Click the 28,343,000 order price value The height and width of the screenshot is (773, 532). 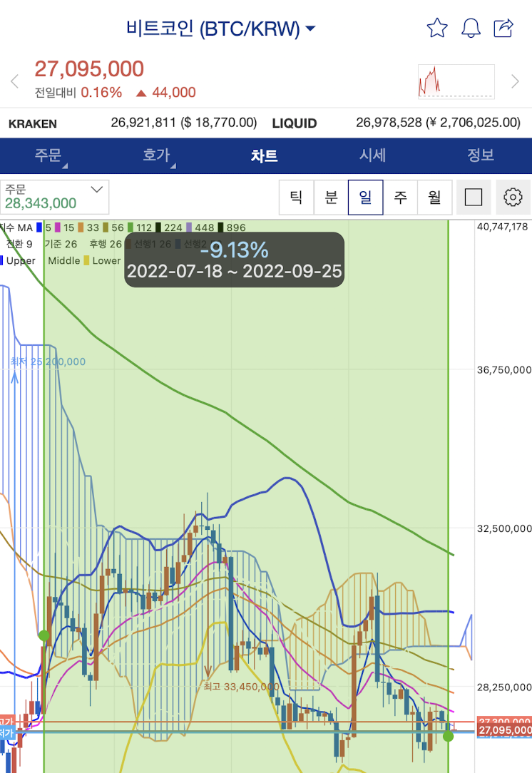[x=41, y=204]
